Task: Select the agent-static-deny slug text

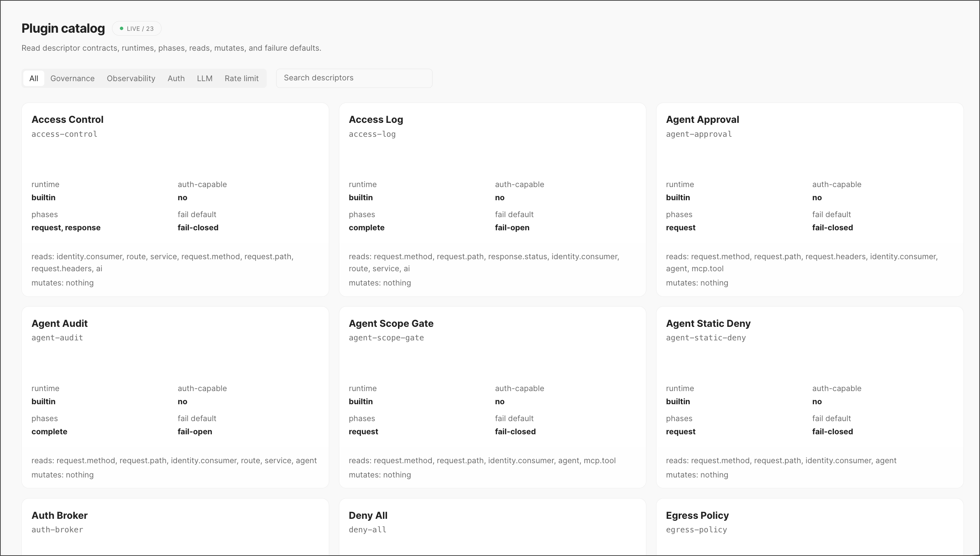Action: click(706, 338)
